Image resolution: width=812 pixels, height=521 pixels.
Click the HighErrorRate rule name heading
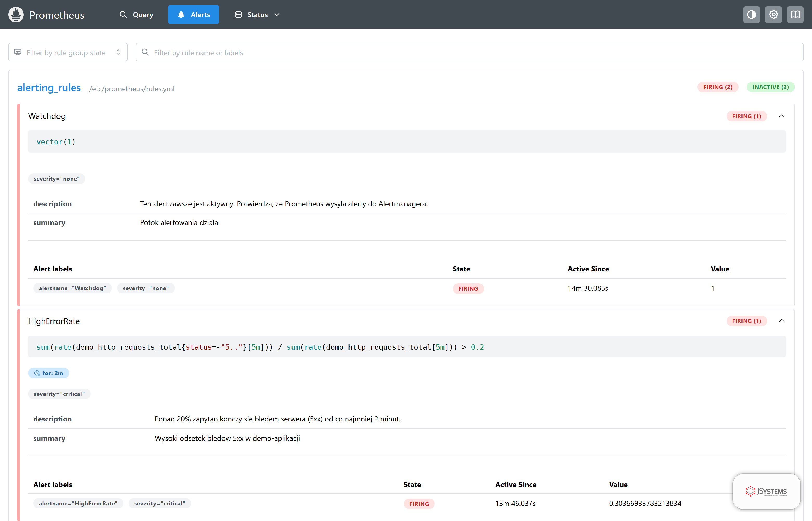[x=54, y=321]
